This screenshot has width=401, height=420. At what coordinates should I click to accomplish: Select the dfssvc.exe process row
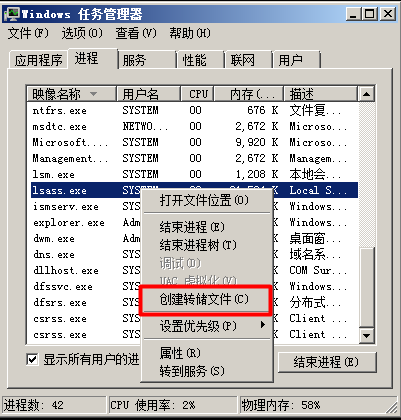click(194, 286)
